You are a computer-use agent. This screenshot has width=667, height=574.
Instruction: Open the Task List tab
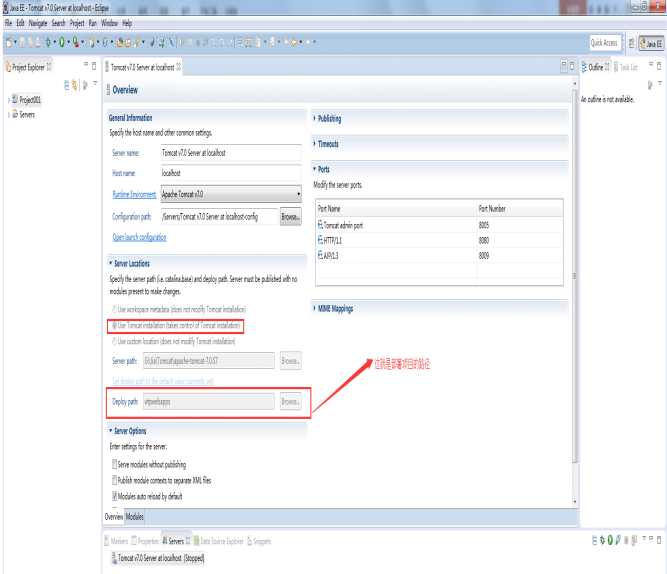coord(626,67)
